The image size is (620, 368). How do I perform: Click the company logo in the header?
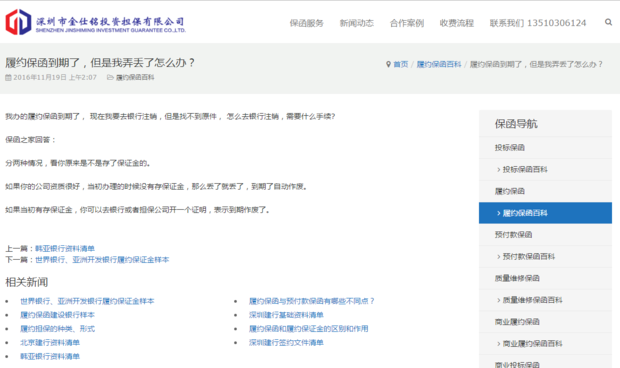point(95,22)
